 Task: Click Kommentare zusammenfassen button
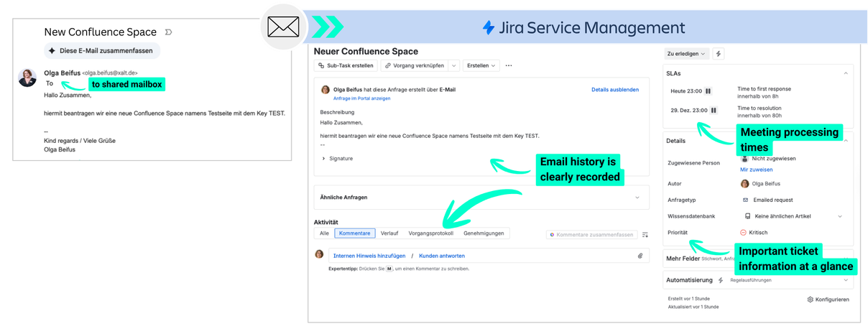tap(591, 234)
